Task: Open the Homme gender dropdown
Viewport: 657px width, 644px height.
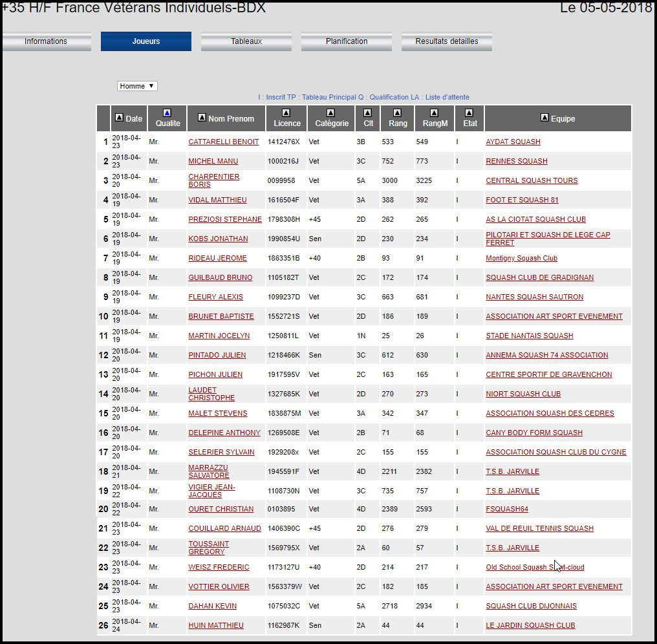Action: tap(137, 86)
